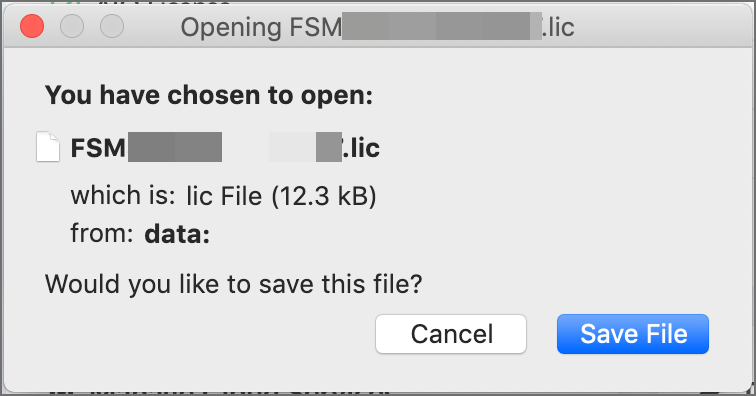Select the FSM .lic filename text
Viewport: 756px width, 396px height.
(225, 148)
